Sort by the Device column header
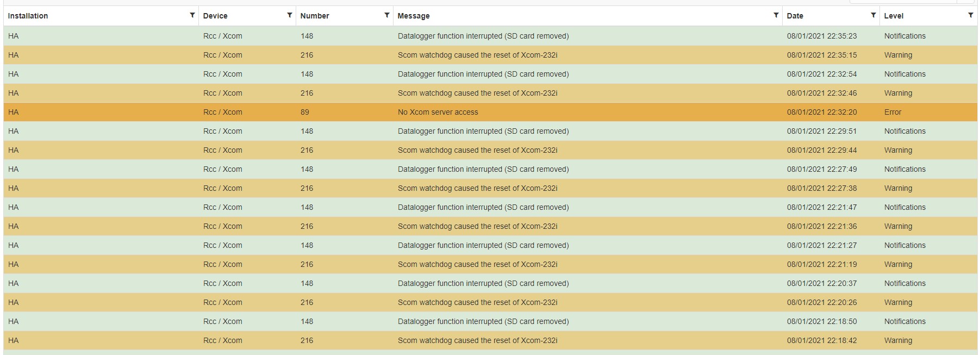This screenshot has height=355, width=980. click(x=215, y=16)
